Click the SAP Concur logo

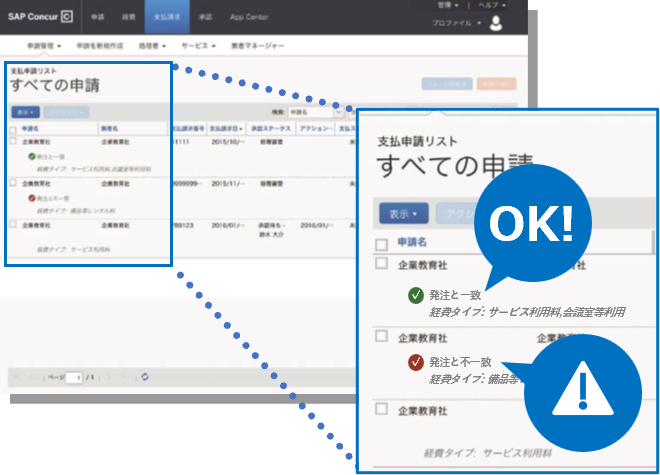(x=40, y=17)
